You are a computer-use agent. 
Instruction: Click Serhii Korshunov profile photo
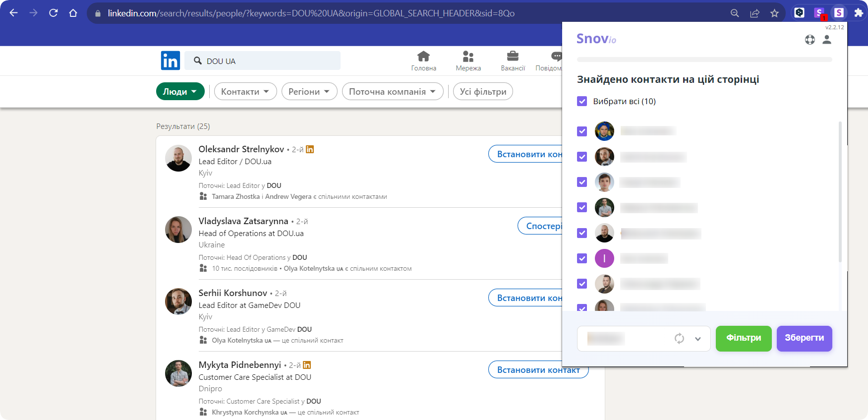click(178, 301)
